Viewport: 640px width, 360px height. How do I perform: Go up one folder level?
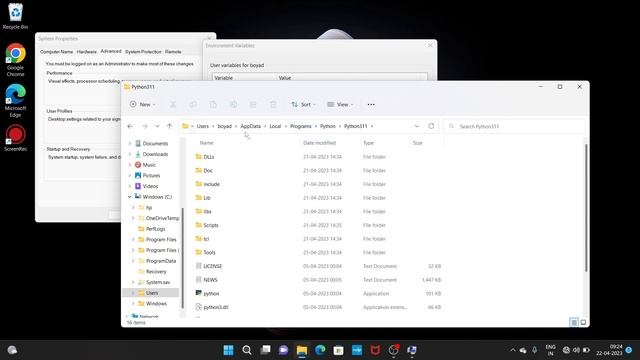pyautogui.click(x=169, y=127)
